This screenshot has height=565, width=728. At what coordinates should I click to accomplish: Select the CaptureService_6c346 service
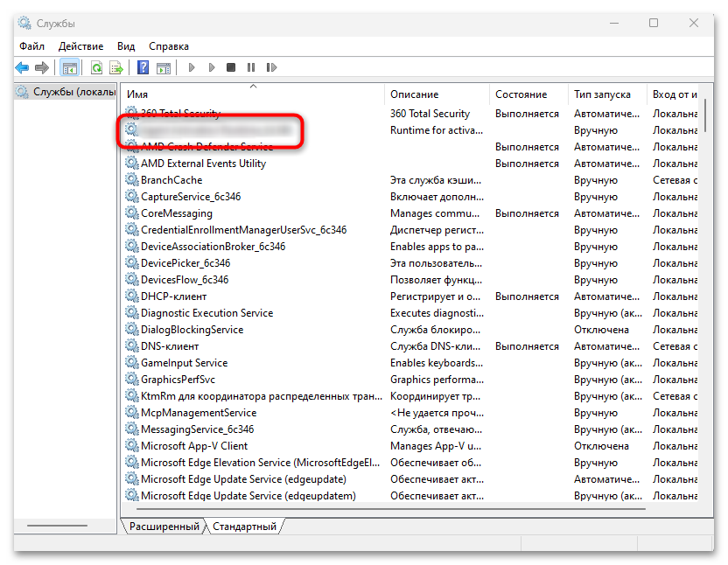click(191, 197)
